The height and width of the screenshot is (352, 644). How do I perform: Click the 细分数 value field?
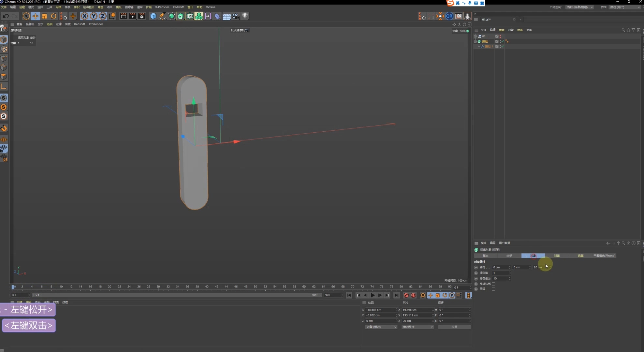[x=500, y=273]
